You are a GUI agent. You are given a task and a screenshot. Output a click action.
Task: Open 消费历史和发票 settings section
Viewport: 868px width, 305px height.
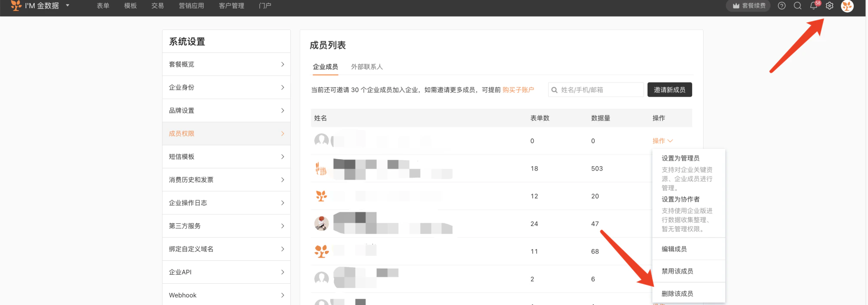(227, 180)
